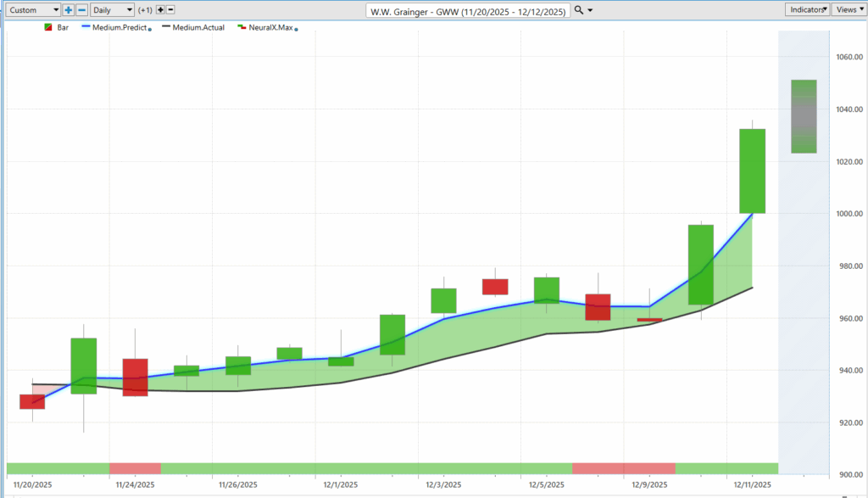The height and width of the screenshot is (498, 868).
Task: Click the black plus forecast increment button
Action: point(160,9)
